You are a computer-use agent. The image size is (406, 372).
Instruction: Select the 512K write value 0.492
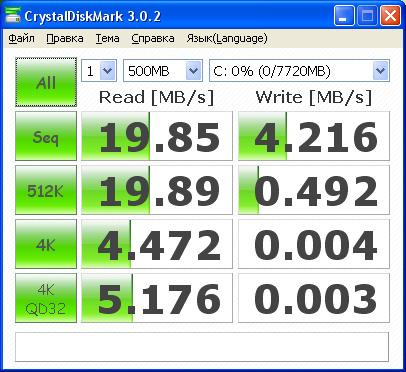point(314,190)
